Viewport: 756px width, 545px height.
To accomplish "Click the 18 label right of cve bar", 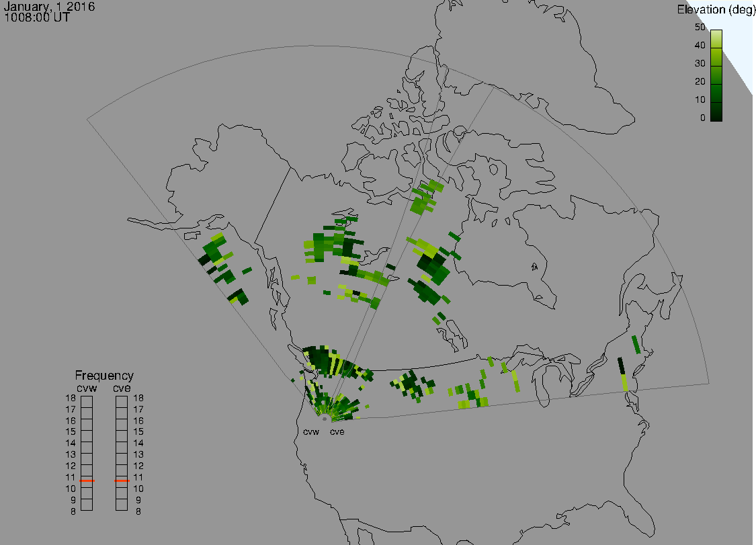I will [x=138, y=399].
